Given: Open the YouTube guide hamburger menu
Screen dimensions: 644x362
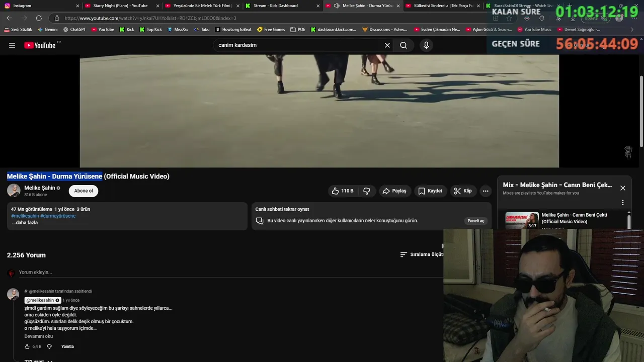Looking at the screenshot, I should [x=12, y=45].
